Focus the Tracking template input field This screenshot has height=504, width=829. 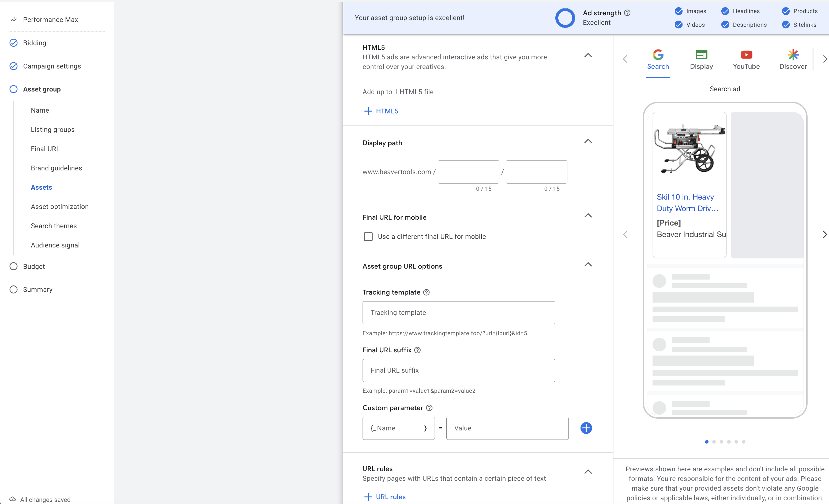(x=459, y=313)
